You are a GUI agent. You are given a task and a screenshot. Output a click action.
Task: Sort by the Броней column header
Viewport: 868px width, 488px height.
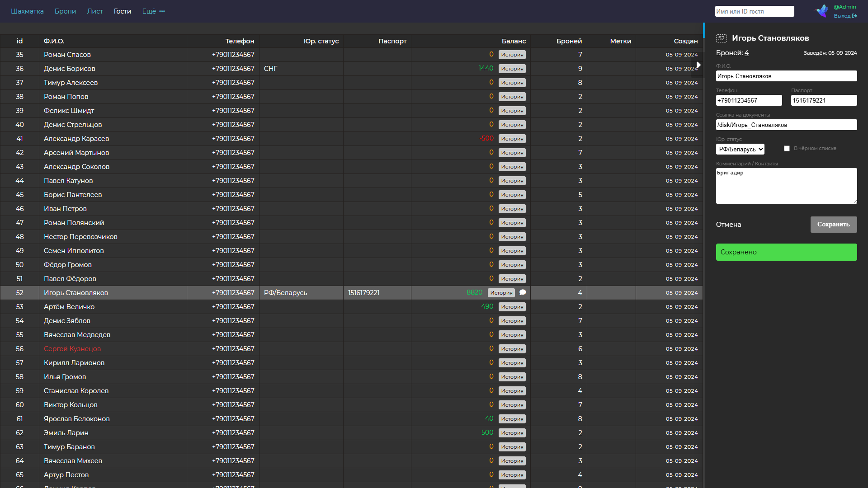[x=569, y=41]
